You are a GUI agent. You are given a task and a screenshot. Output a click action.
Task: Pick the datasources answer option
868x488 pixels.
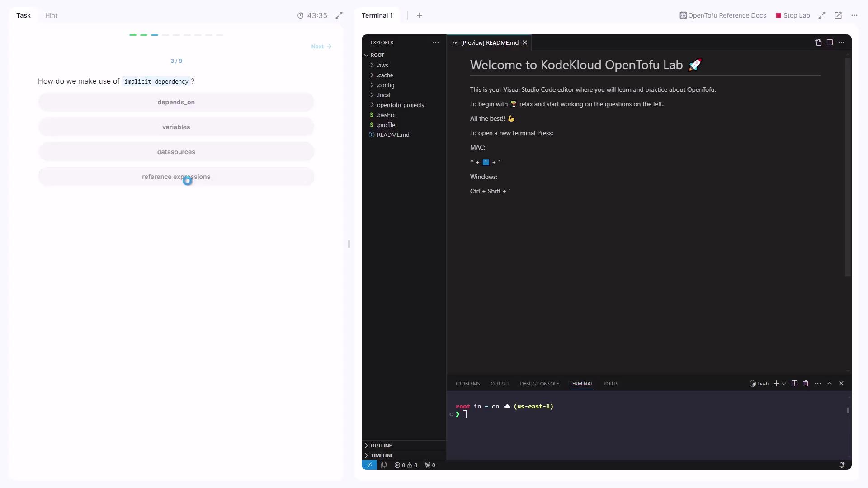(x=176, y=152)
